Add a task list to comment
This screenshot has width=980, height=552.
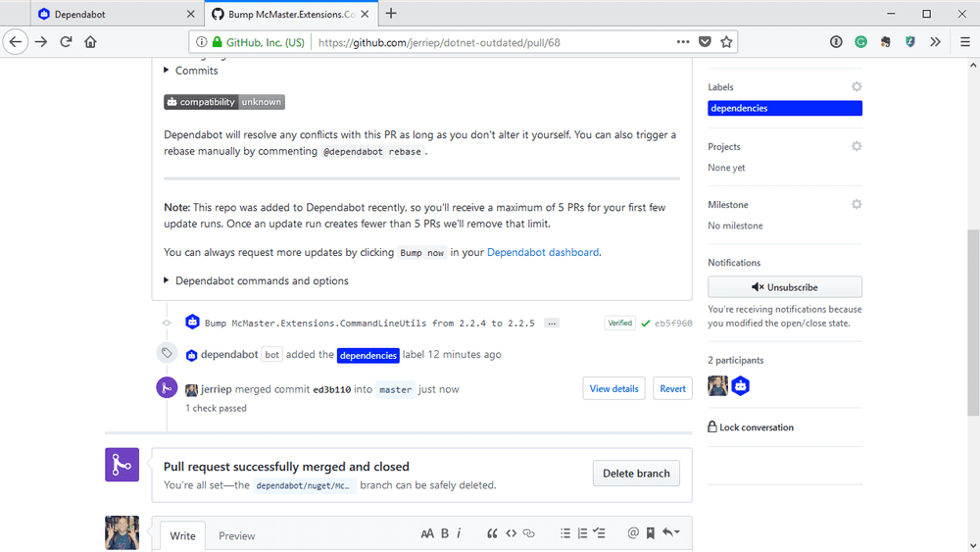coord(600,533)
